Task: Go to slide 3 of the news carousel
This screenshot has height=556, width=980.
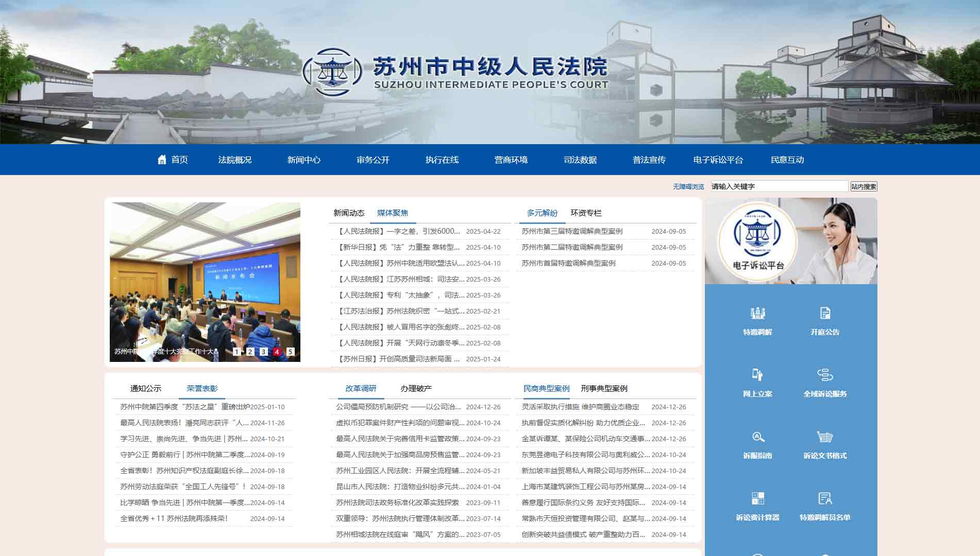Action: pos(263,352)
